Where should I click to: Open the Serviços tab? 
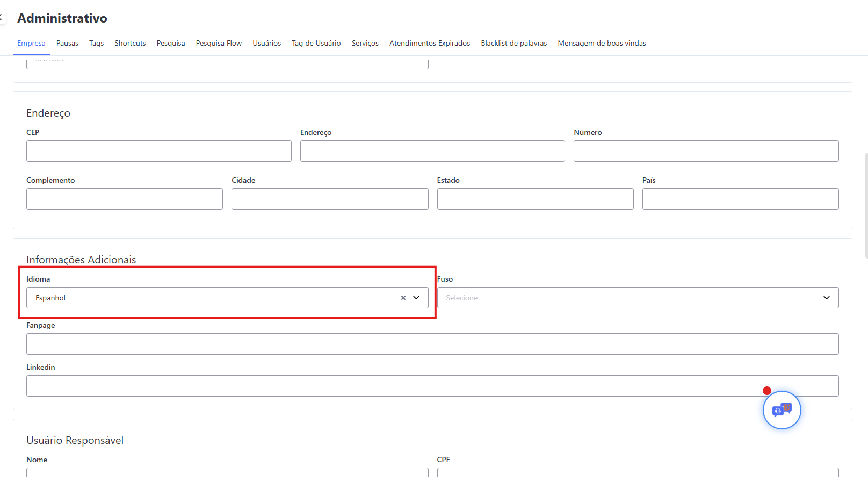(x=365, y=44)
